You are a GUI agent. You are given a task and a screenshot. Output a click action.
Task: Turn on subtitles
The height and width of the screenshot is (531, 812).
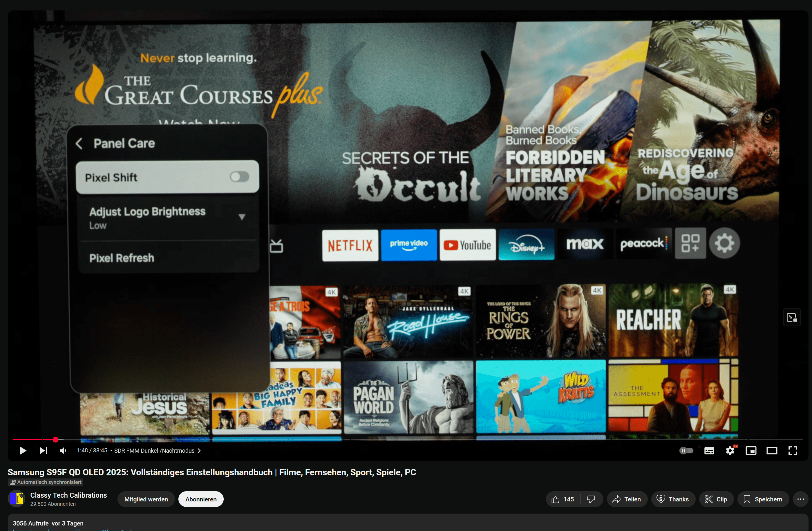[709, 451]
